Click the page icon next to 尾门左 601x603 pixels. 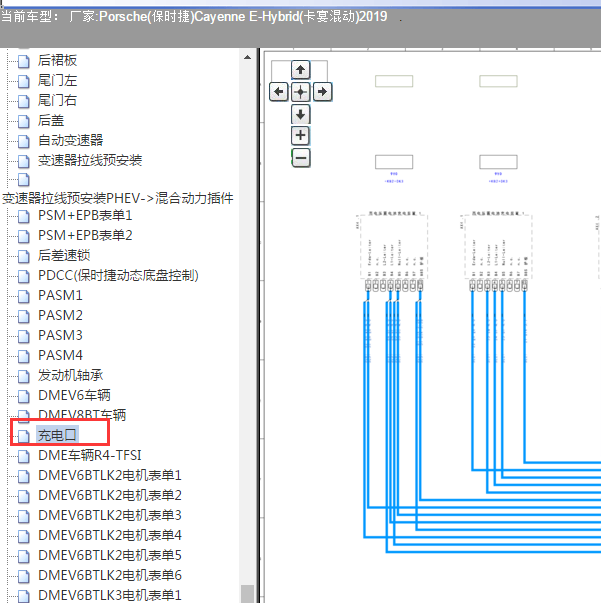[24, 81]
